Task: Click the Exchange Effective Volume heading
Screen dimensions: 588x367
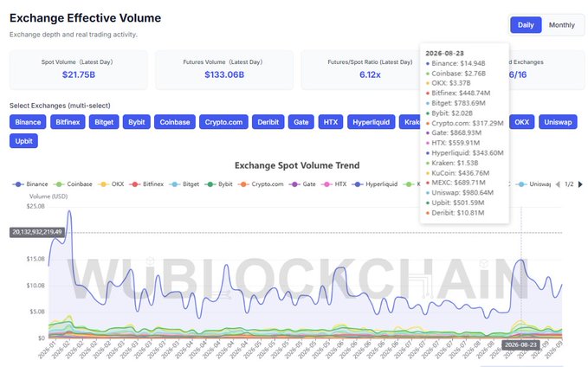Action: [x=85, y=18]
